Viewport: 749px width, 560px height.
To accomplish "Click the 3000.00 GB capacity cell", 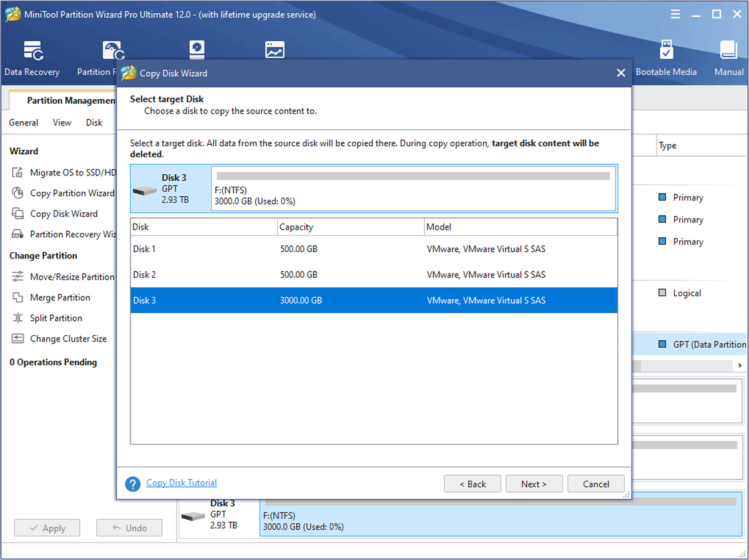I will (x=301, y=300).
